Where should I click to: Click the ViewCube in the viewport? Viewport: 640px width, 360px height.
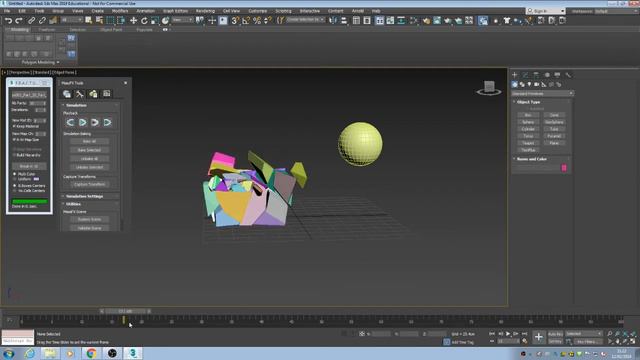[489, 87]
